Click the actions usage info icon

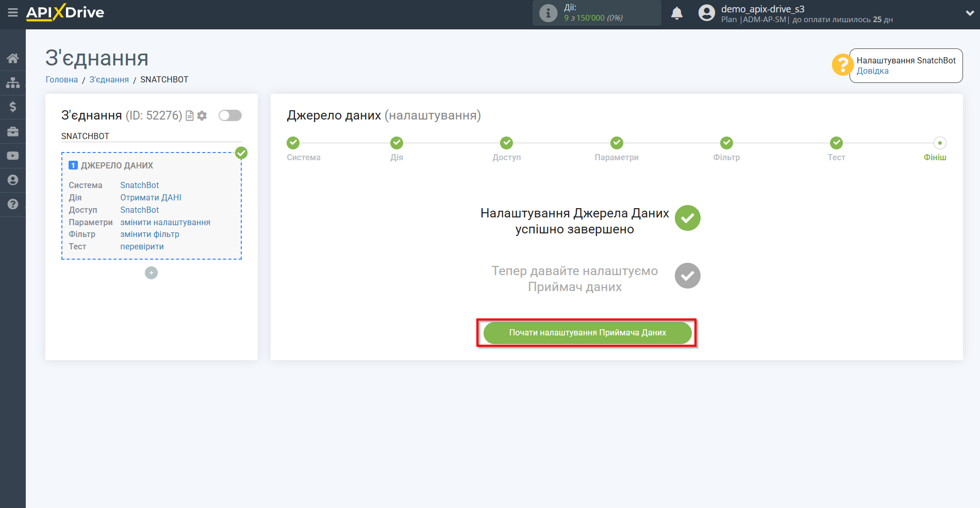coord(548,13)
